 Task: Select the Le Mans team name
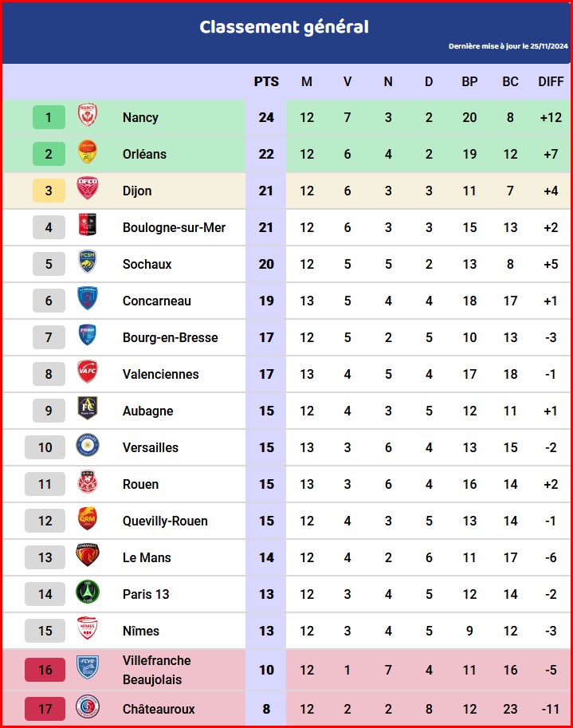point(147,557)
